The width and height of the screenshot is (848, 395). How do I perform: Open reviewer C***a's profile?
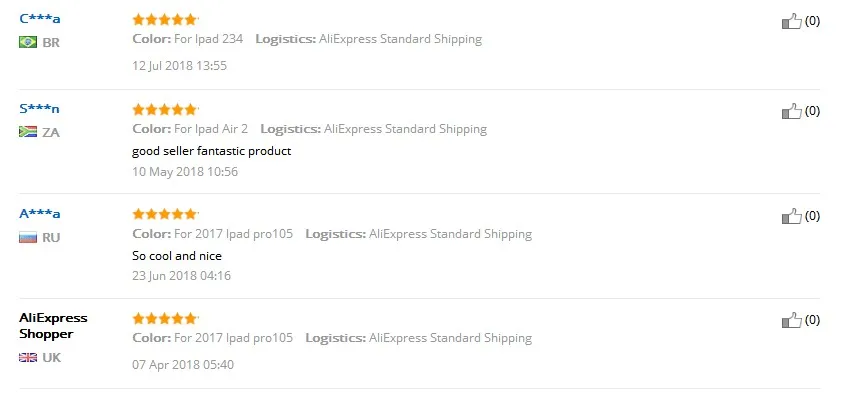[39, 19]
